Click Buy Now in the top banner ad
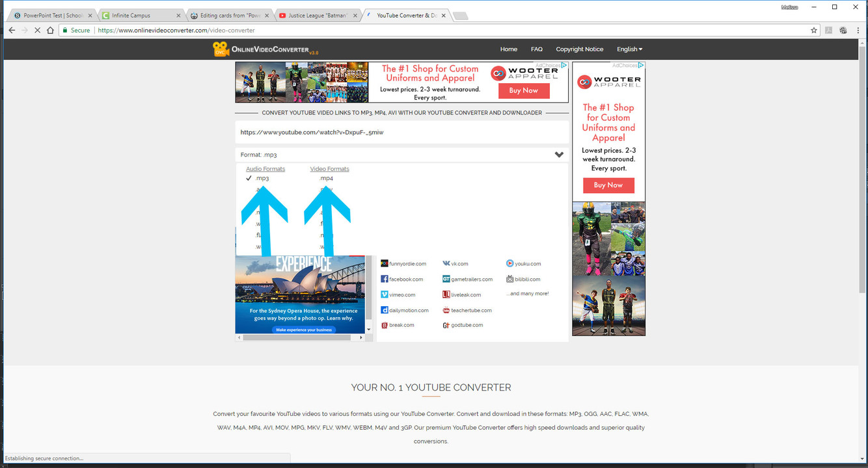868x468 pixels. point(524,91)
